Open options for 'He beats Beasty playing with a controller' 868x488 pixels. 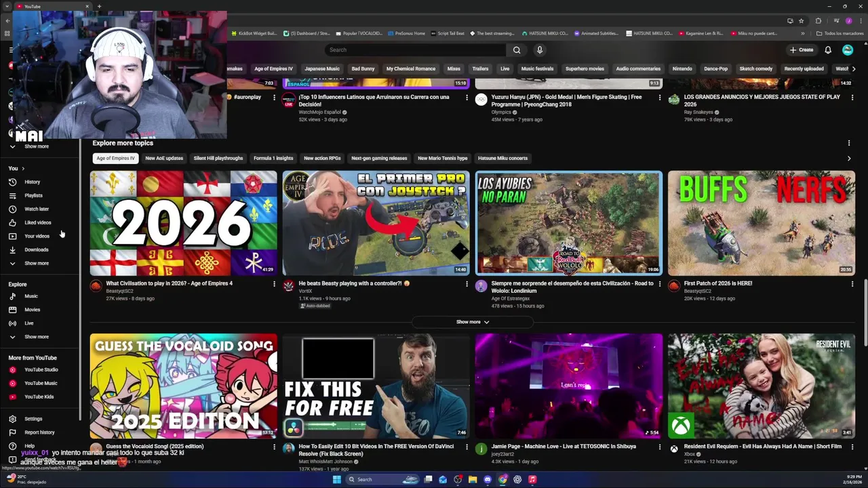pyautogui.click(x=467, y=284)
